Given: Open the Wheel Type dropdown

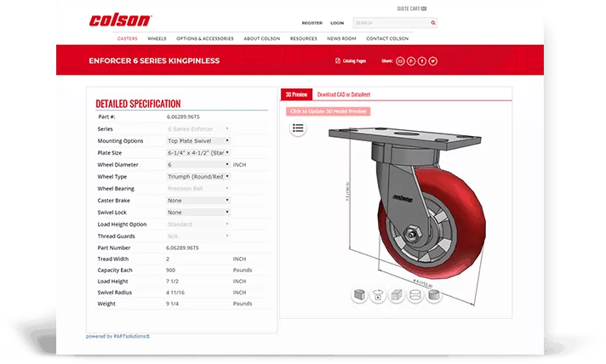Looking at the screenshot, I should 197,176.
